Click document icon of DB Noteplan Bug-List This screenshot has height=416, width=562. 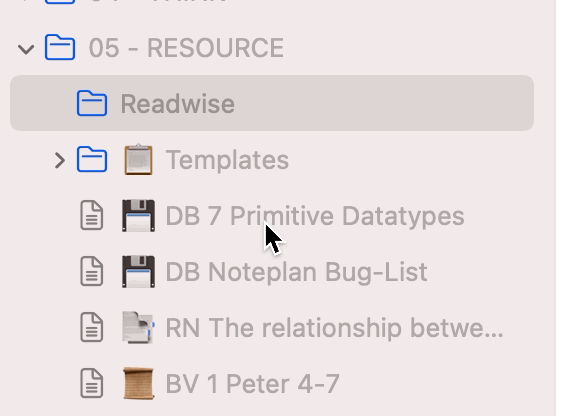(92, 271)
